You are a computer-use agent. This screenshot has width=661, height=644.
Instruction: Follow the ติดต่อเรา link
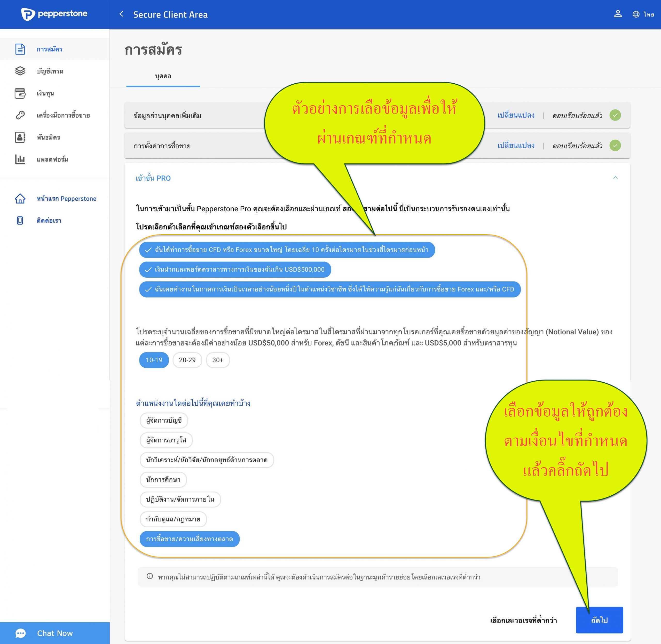49,221
